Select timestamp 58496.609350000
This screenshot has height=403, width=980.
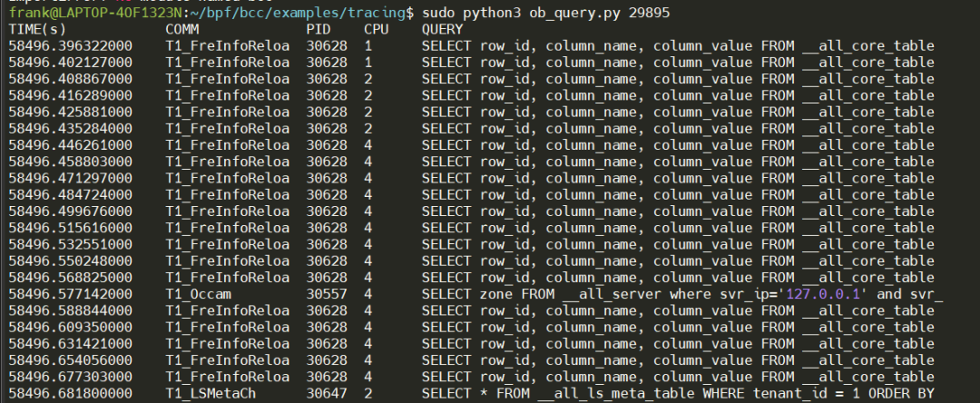point(71,328)
